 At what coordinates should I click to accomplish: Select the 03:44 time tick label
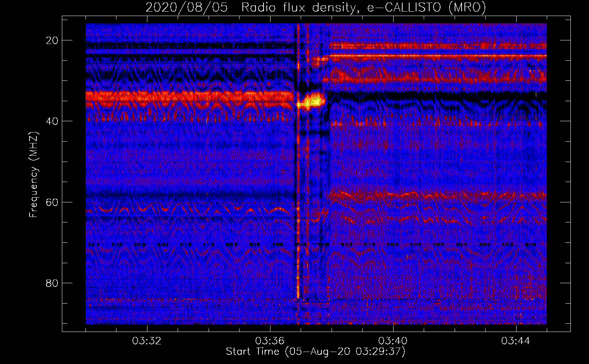click(x=516, y=341)
